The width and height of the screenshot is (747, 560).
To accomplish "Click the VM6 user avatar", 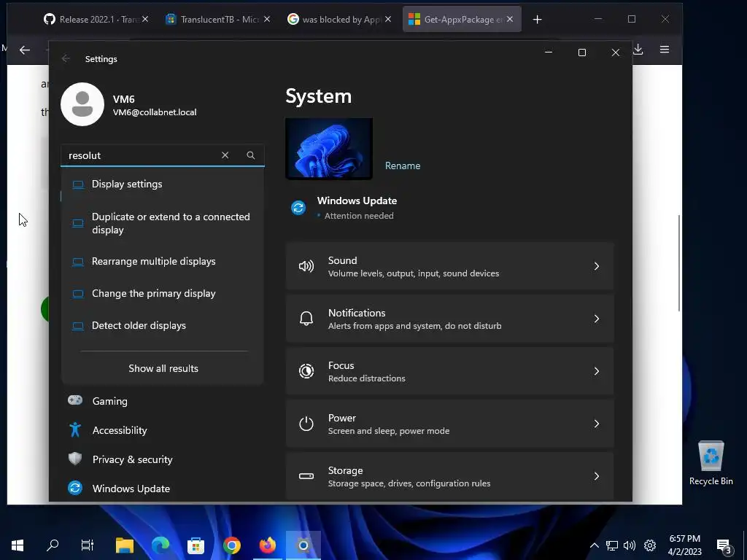I will [x=82, y=104].
